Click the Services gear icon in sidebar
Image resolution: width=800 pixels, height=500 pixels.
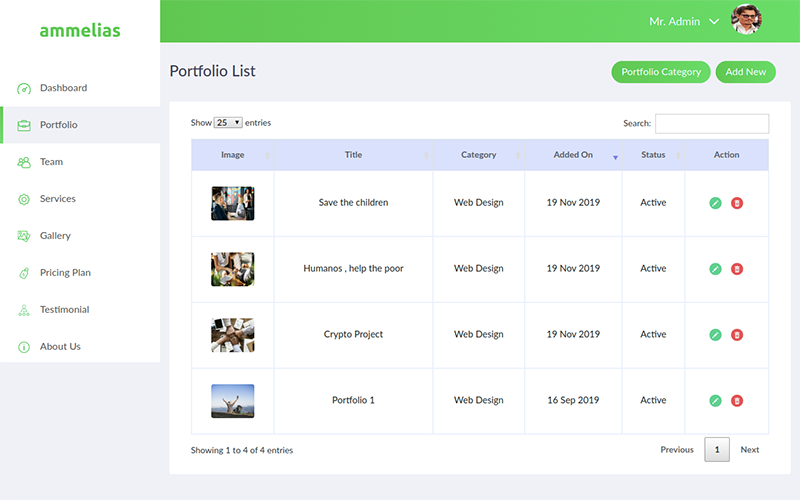(24, 199)
